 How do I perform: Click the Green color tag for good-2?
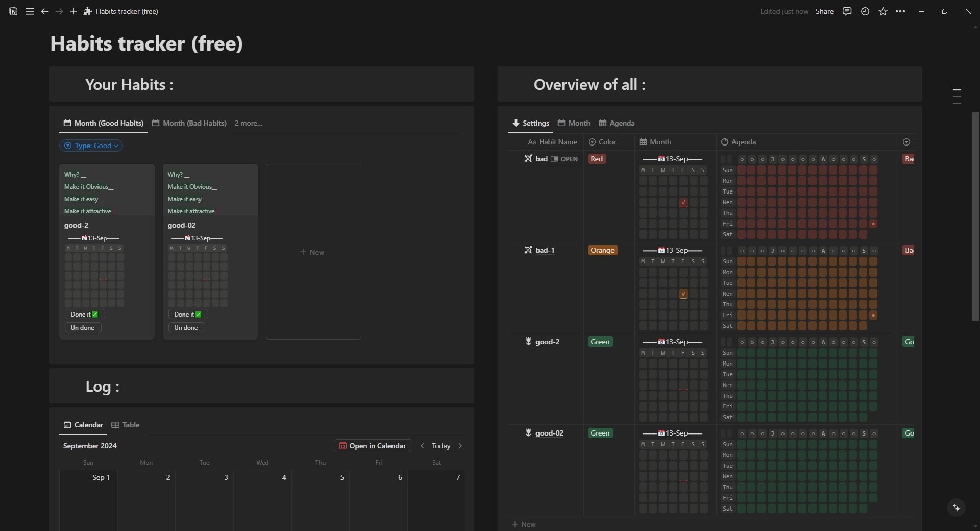(x=600, y=342)
